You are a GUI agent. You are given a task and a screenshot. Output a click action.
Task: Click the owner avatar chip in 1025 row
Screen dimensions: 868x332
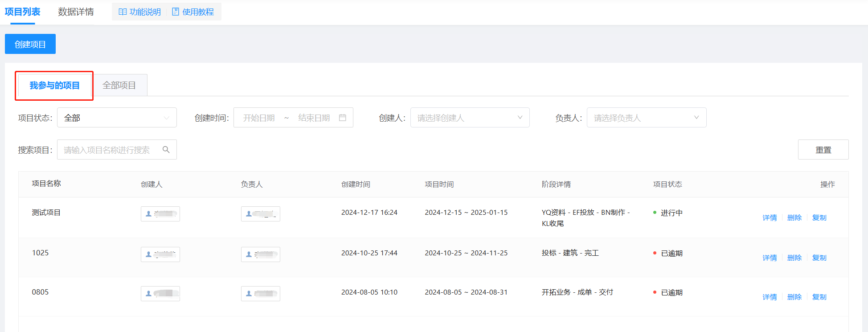coord(261,254)
